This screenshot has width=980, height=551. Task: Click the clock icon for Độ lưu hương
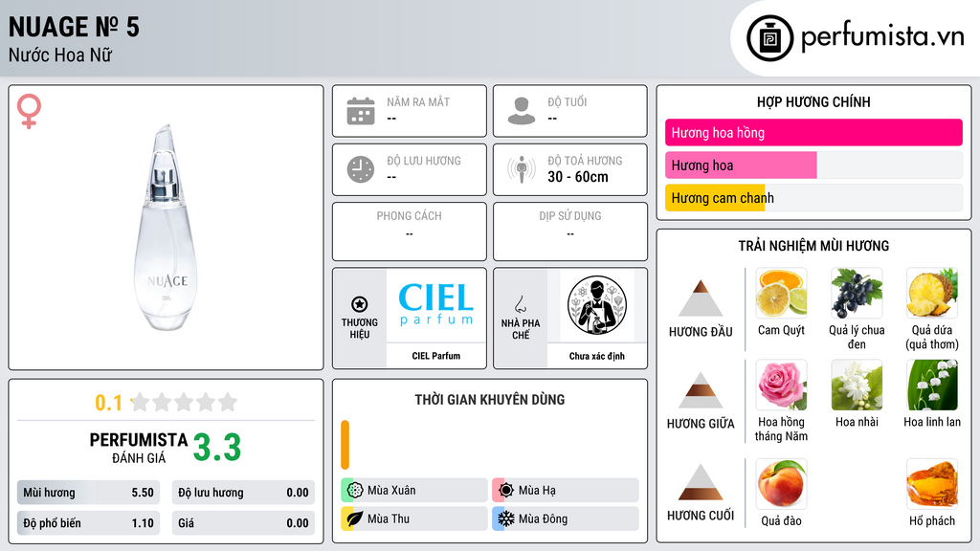[x=361, y=169]
